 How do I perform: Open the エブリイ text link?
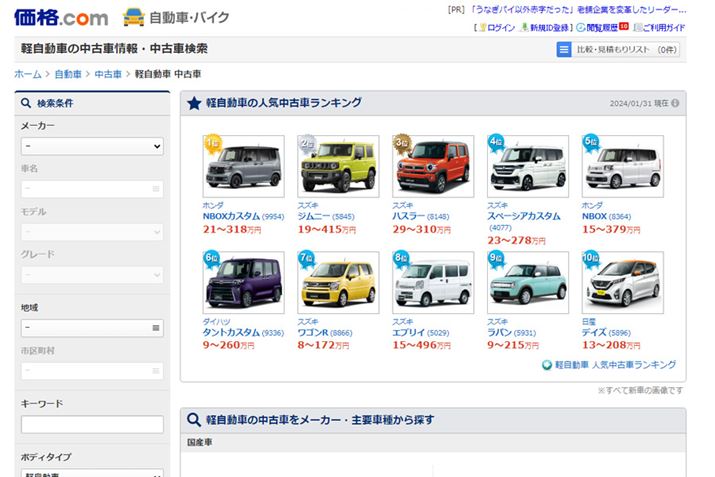(409, 332)
